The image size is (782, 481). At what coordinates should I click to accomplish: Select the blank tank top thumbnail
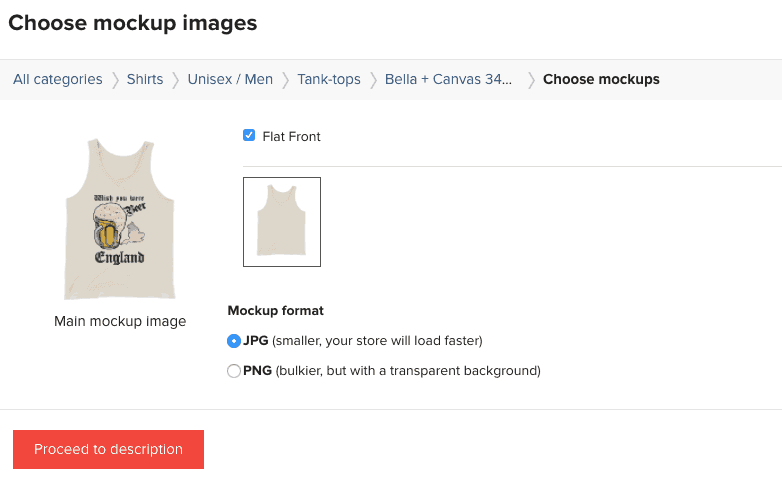point(282,222)
